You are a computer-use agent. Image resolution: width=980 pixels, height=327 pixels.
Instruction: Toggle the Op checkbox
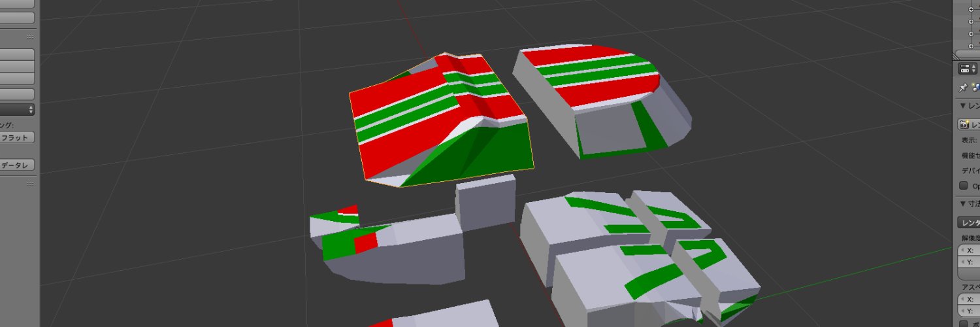click(963, 186)
